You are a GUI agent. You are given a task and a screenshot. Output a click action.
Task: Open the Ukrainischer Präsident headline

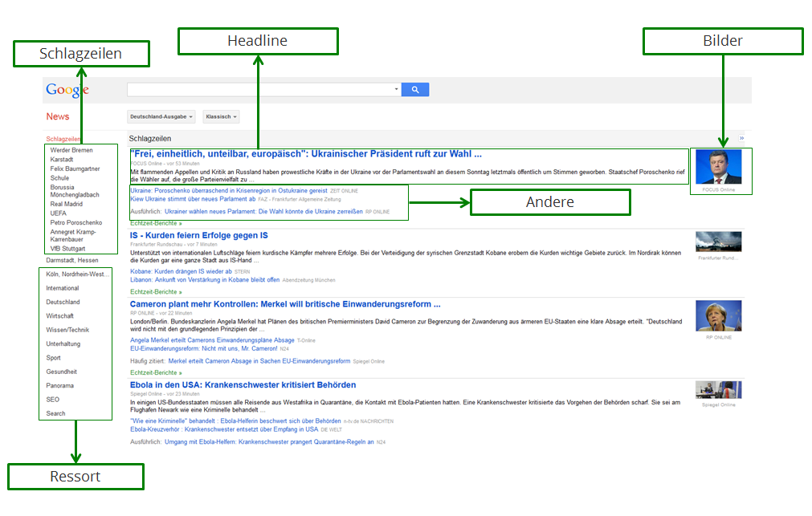pos(306,154)
